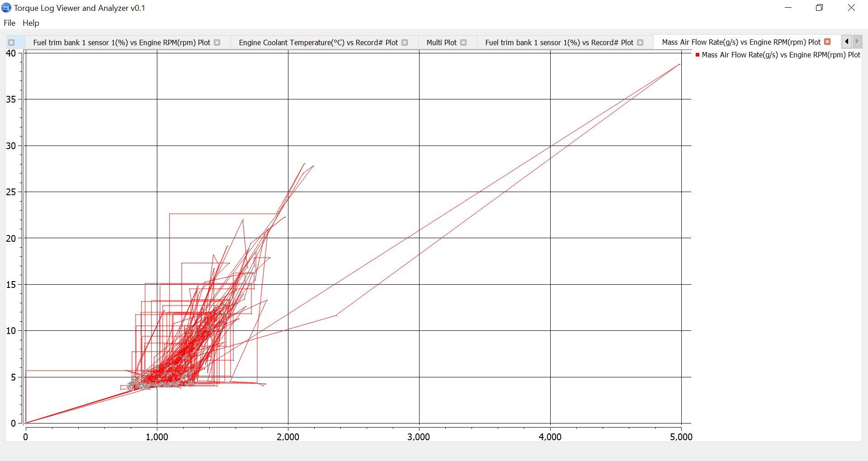The image size is (868, 461).
Task: Click the red legend marker for Mass Air Flow
Action: pos(698,55)
